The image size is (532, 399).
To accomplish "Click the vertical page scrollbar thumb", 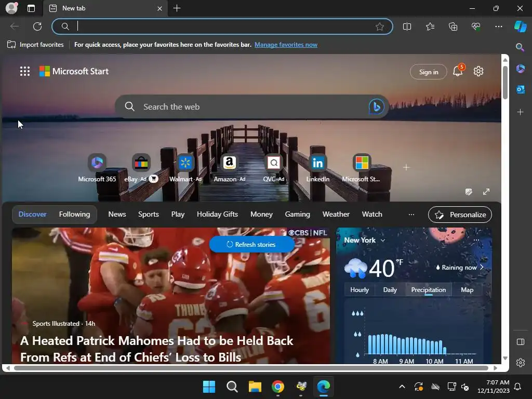I will click(505, 82).
